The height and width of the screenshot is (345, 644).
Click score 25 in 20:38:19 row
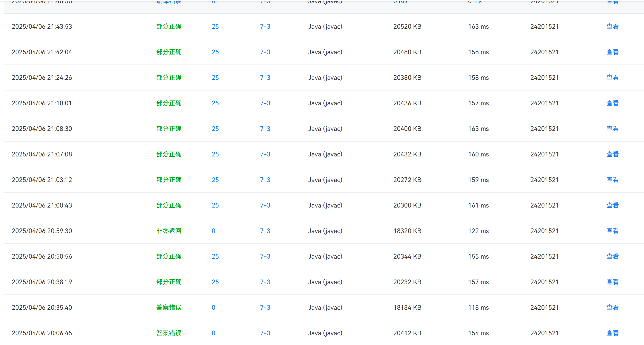coord(215,282)
